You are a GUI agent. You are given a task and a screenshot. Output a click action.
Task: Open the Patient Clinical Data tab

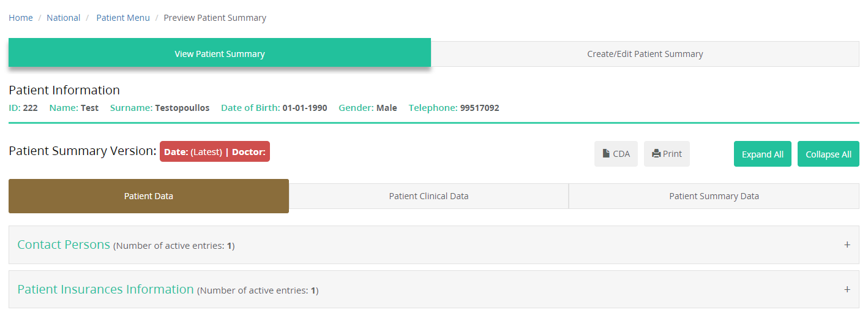tap(428, 196)
